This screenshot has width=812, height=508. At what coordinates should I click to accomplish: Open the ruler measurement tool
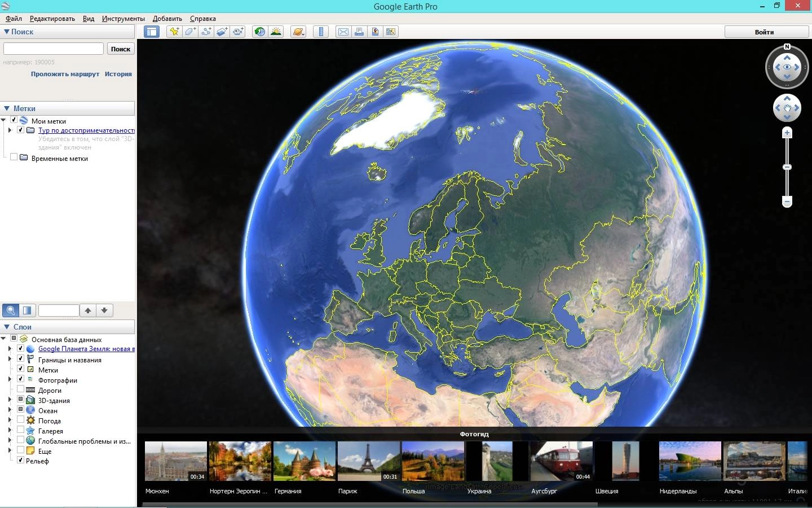coord(320,32)
